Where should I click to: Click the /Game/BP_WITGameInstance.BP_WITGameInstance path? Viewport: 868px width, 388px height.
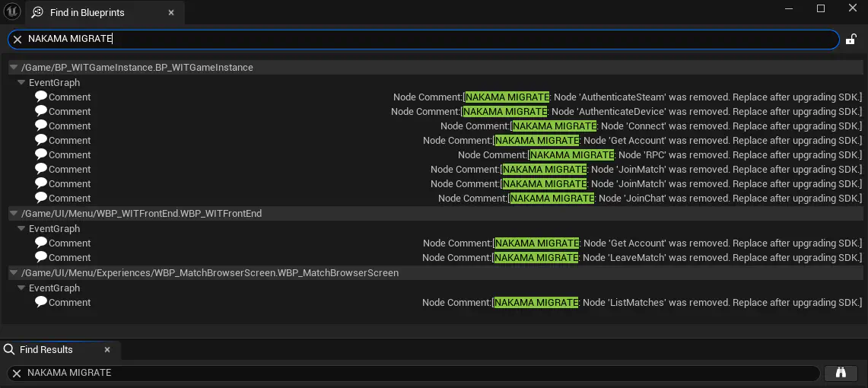pyautogui.click(x=137, y=68)
